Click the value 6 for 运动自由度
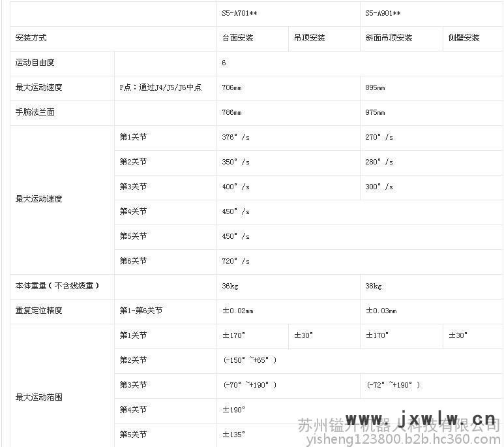 [224, 63]
